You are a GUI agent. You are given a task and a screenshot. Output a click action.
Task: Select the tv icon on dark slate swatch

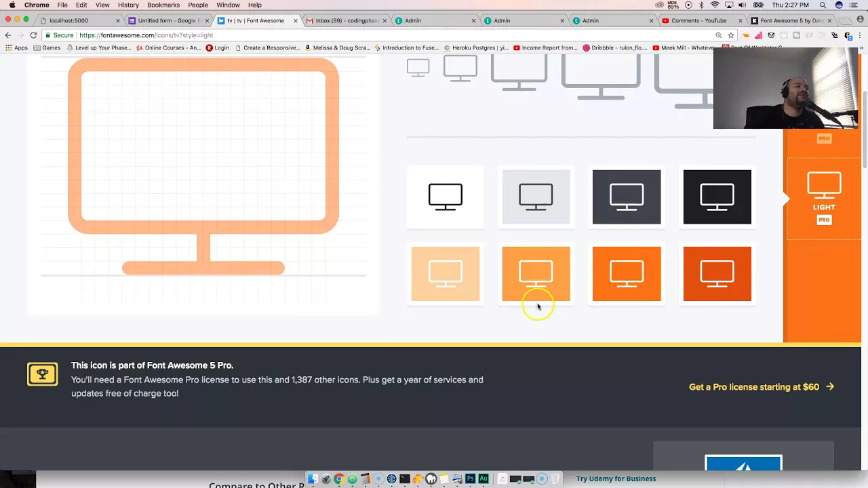[x=627, y=197]
